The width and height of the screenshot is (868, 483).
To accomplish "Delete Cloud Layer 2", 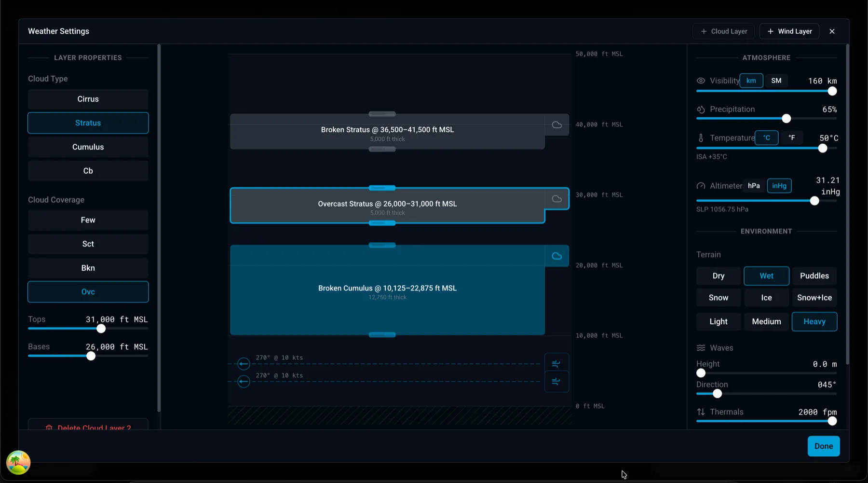I will tap(88, 425).
